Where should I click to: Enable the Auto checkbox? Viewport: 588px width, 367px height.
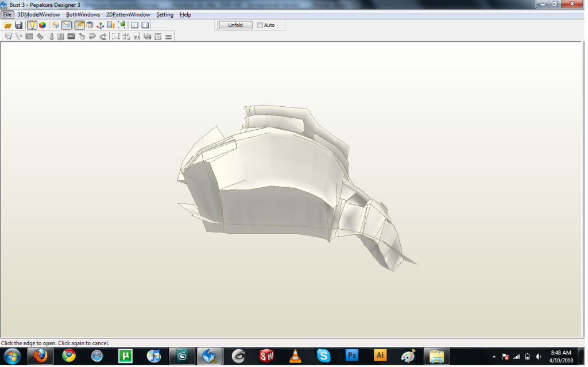pos(260,25)
